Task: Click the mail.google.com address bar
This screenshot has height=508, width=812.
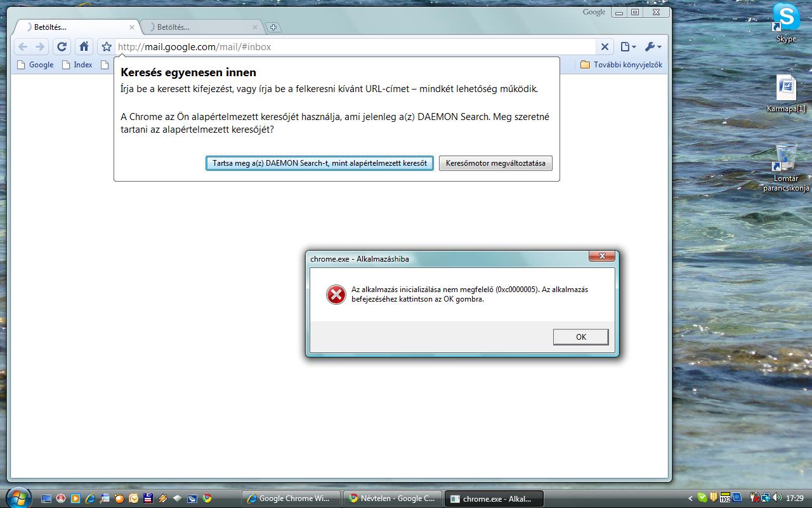Action: pos(355,46)
